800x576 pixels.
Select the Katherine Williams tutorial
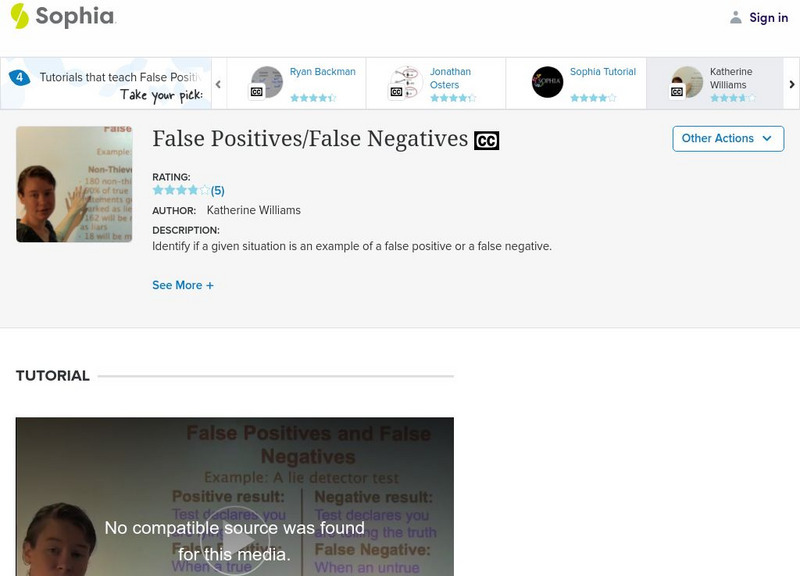coord(730,79)
